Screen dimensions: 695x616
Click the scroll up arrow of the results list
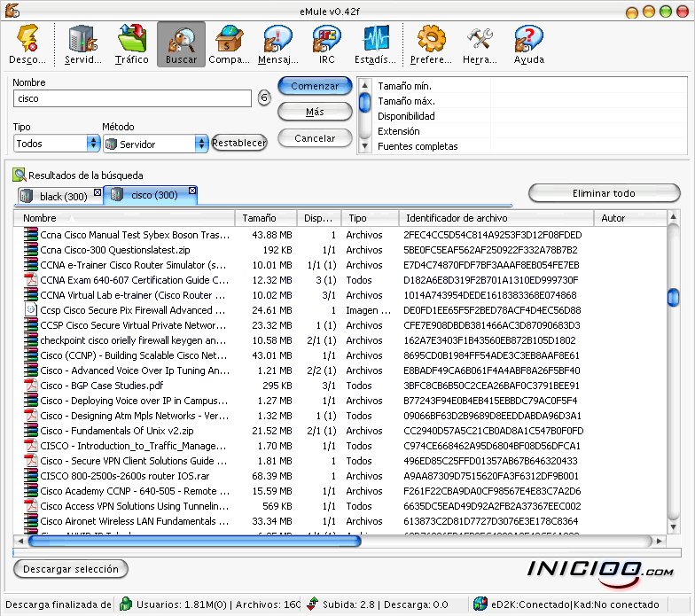(674, 216)
